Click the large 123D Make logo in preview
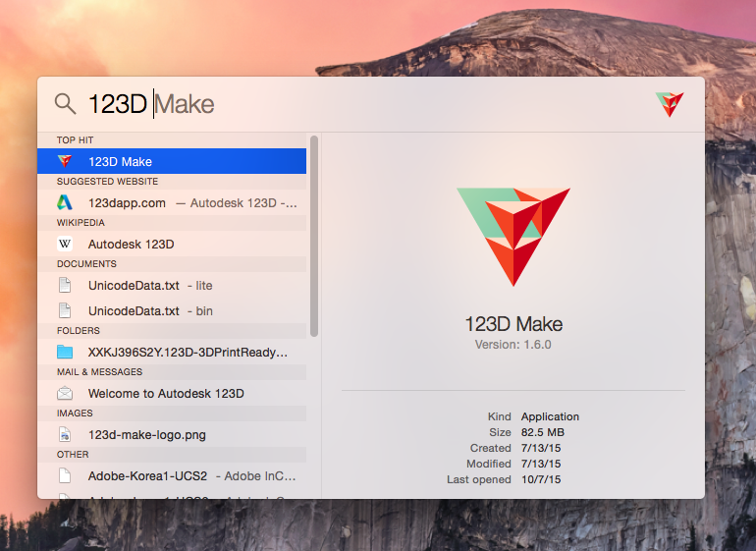Screen dimensions: 756x551 click(513, 237)
